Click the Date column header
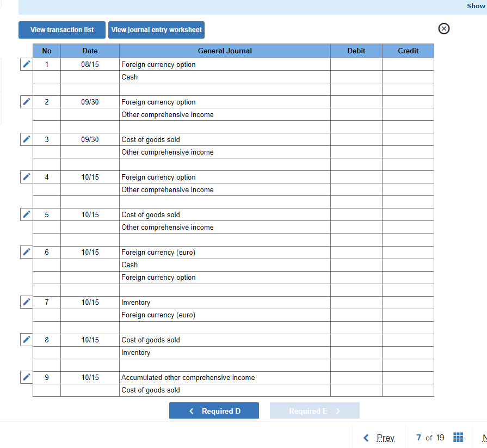The image size is (487, 448). click(90, 51)
